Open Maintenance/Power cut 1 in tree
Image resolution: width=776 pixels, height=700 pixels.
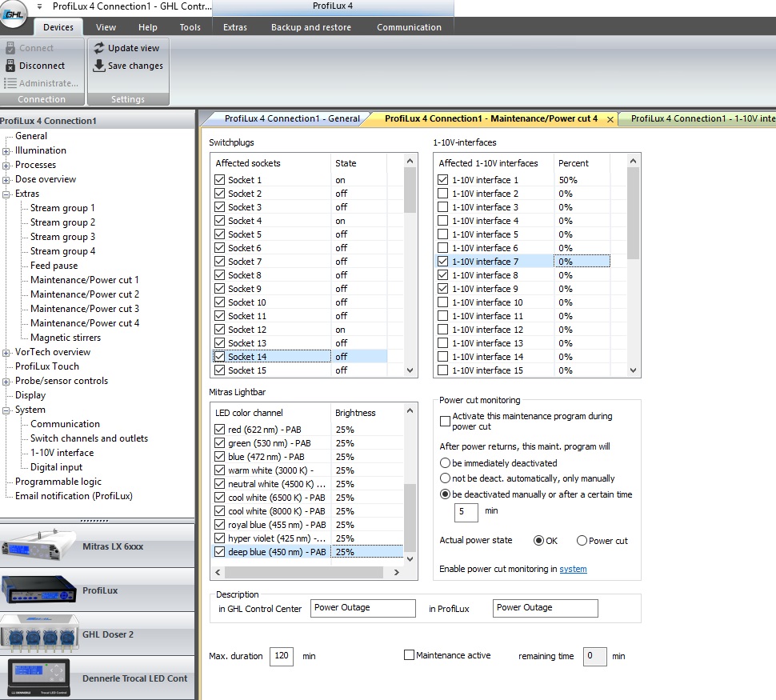click(x=85, y=280)
